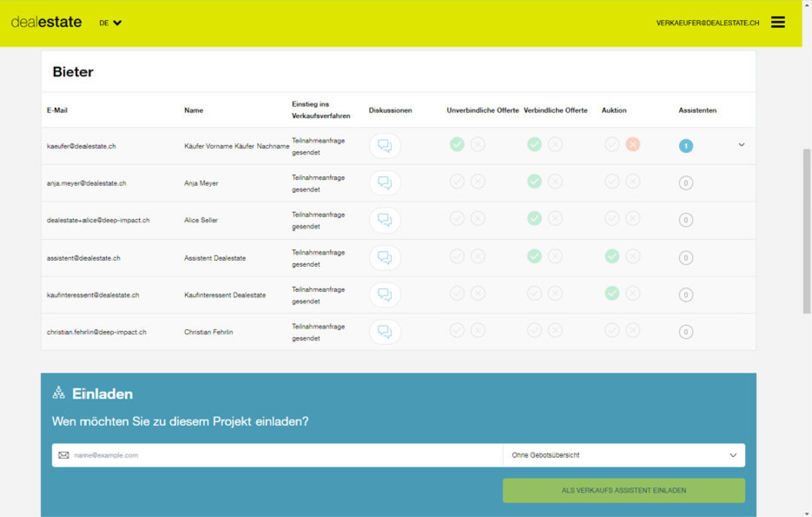Approve Verbindliche Offerte for Kaufinteressent Dealestate
This screenshot has height=517, width=812.
click(534, 293)
